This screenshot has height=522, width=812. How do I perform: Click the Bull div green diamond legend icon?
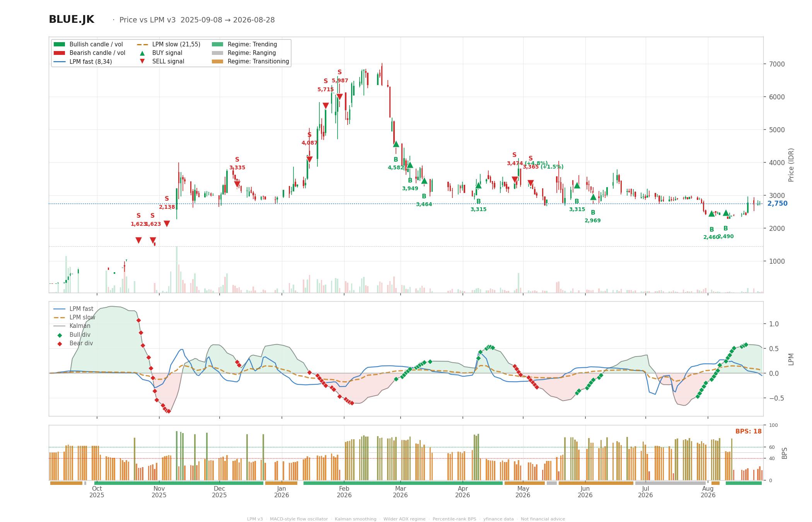point(60,335)
